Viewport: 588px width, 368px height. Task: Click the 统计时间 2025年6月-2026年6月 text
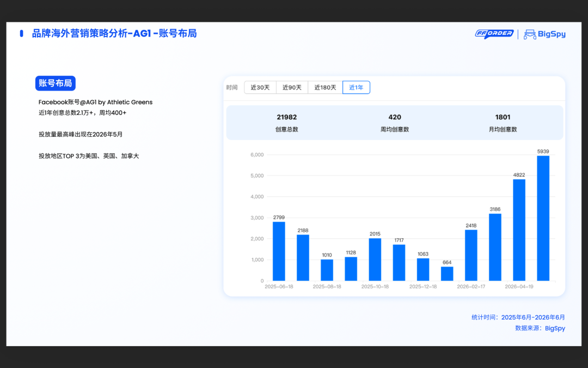(x=518, y=317)
